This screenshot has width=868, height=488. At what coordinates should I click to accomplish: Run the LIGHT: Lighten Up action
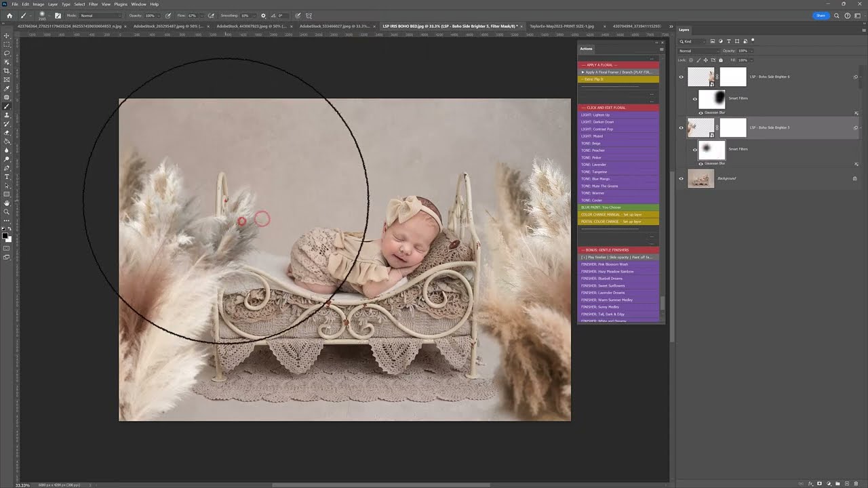tap(618, 115)
